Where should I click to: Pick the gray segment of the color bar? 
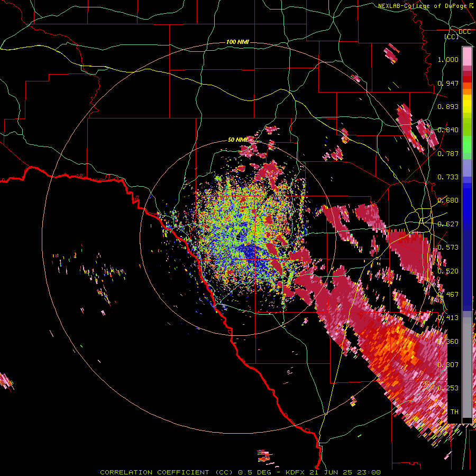pos(467,368)
